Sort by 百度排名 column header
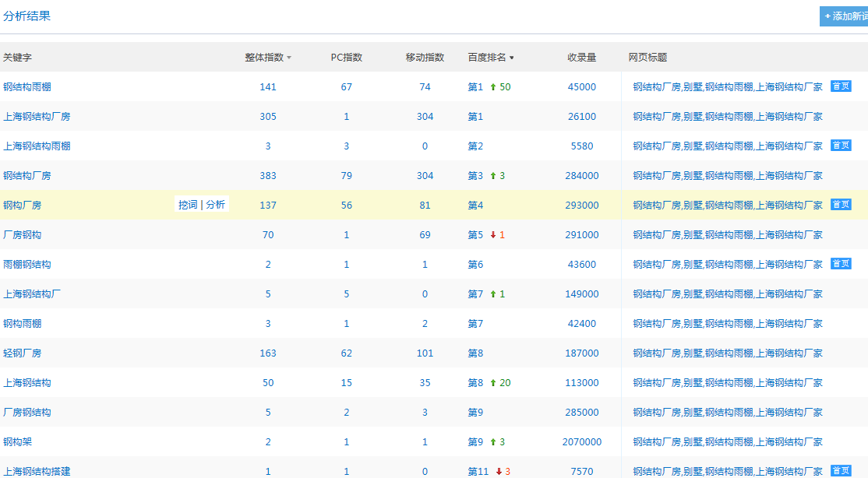The width and height of the screenshot is (868, 478). [490, 58]
